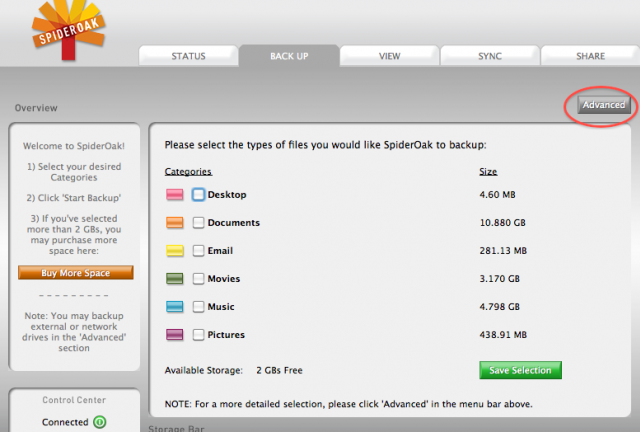Switch to the VIEW tab
The height and width of the screenshot is (432, 640).
(389, 56)
